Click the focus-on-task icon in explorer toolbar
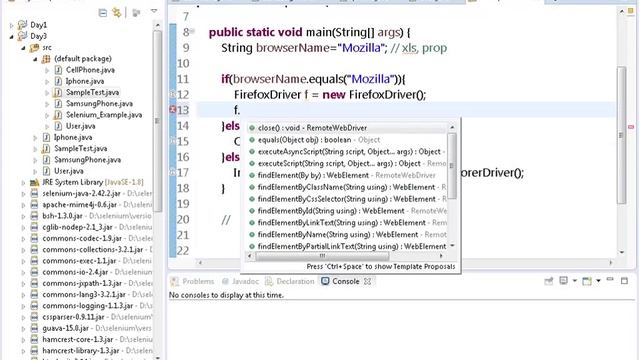This screenshot has width=640, height=360. 136,13
